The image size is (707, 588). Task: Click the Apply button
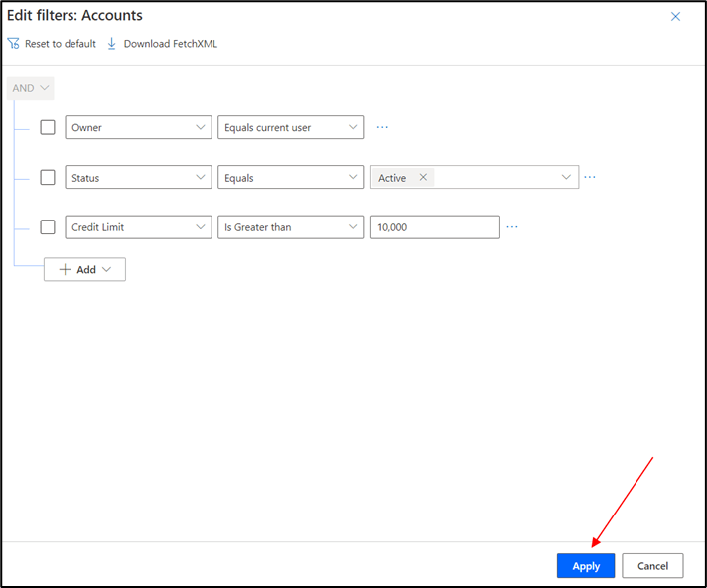click(586, 566)
